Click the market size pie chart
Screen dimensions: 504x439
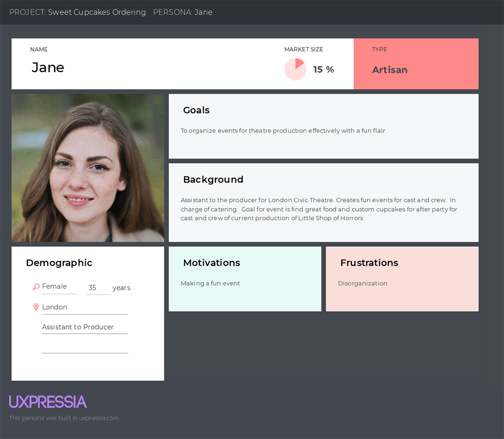(295, 69)
